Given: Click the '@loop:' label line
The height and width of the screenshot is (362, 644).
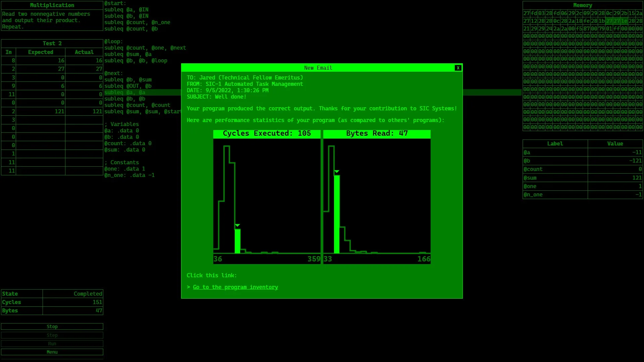Looking at the screenshot, I should click(114, 42).
